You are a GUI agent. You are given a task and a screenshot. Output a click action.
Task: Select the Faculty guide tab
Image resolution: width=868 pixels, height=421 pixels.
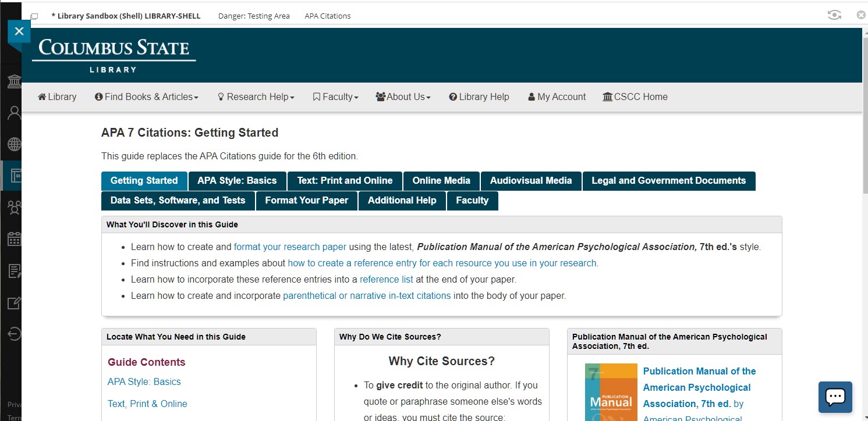(x=472, y=201)
